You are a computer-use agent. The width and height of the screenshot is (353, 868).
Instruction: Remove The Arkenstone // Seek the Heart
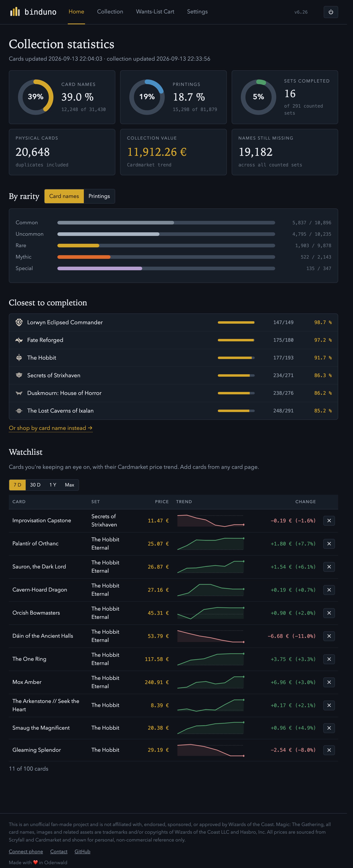(x=329, y=705)
